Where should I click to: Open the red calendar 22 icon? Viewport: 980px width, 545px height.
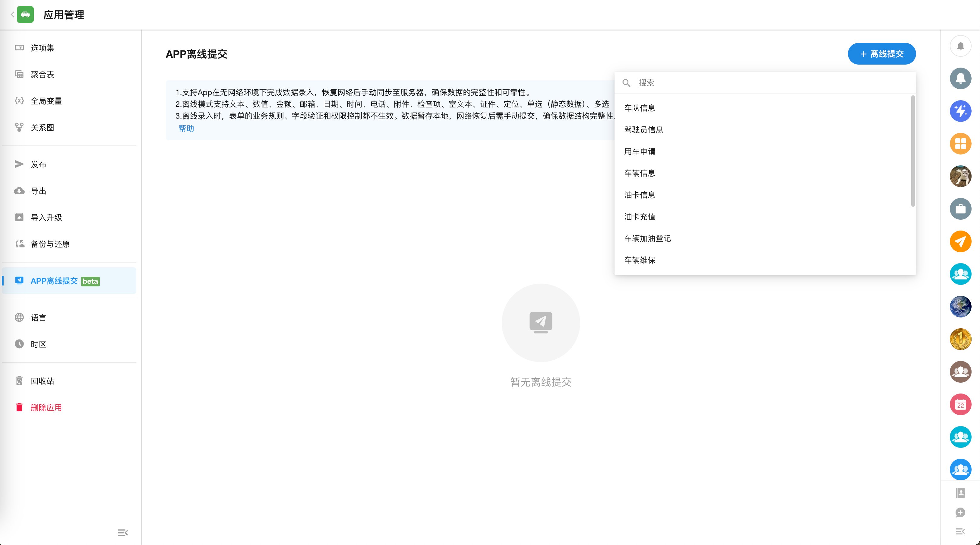[960, 404]
